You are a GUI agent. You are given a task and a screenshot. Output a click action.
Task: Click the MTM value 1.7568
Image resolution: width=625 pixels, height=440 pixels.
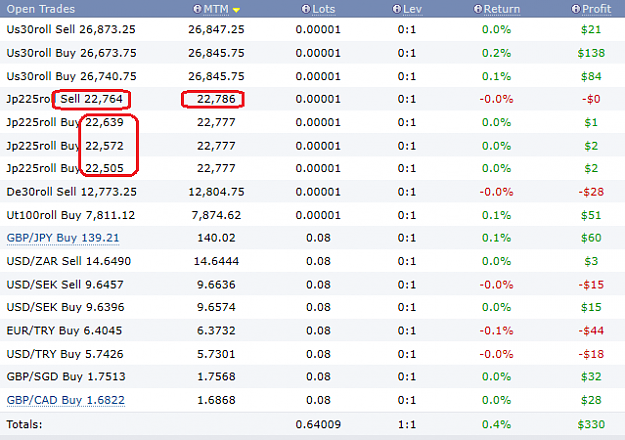coord(216,377)
